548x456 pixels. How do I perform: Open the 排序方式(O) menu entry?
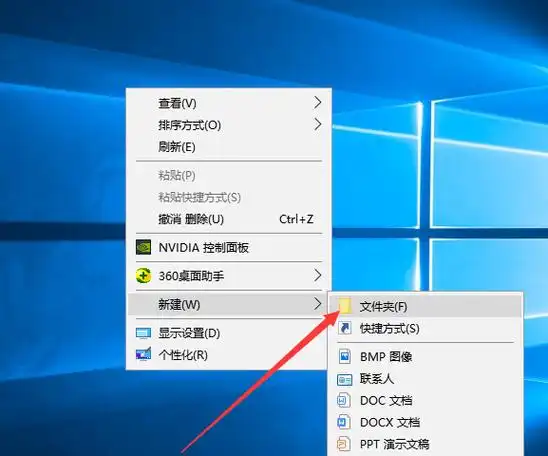click(x=229, y=125)
